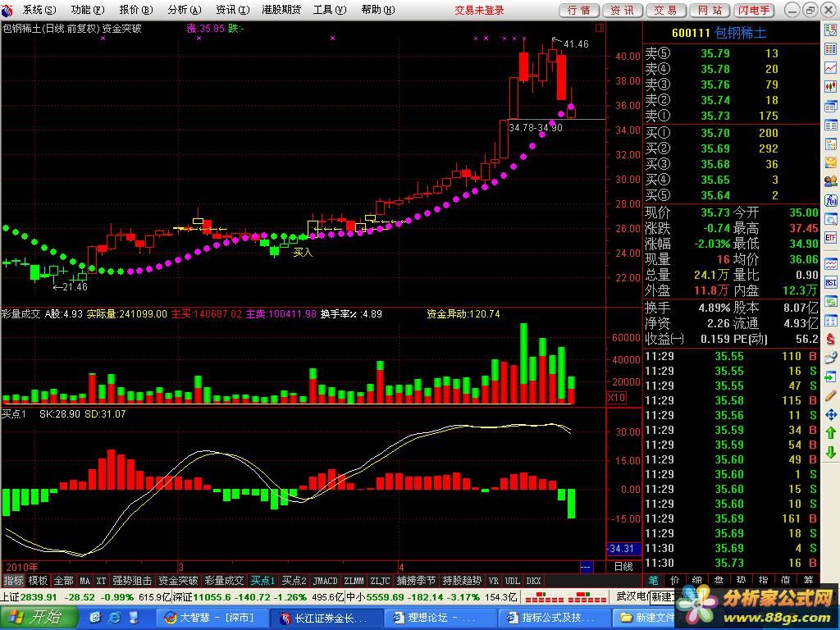Screen dimensions: 840x630
Task: Click the wave indicator icon above RSI
Action: click(830, 263)
